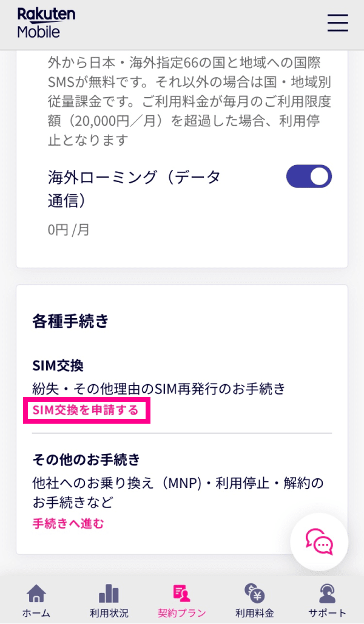The height and width of the screenshot is (624, 364).
Task: Open the 利用状況 bar chart icon
Action: coord(109,594)
